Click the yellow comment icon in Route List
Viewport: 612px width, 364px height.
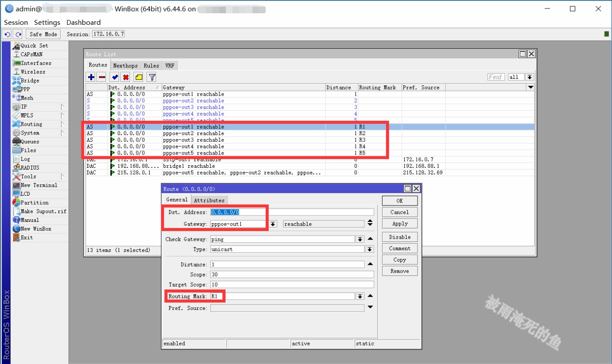pyautogui.click(x=139, y=77)
